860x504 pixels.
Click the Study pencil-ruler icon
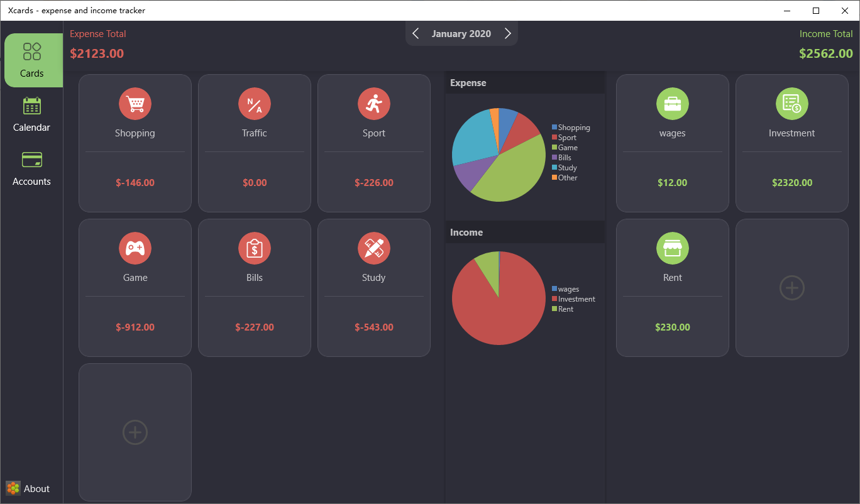point(374,248)
